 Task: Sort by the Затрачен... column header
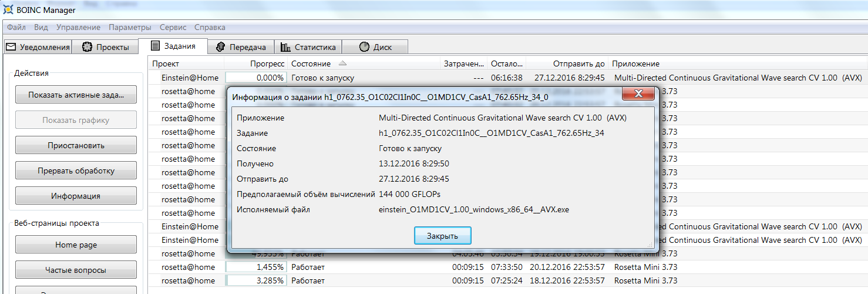(464, 64)
